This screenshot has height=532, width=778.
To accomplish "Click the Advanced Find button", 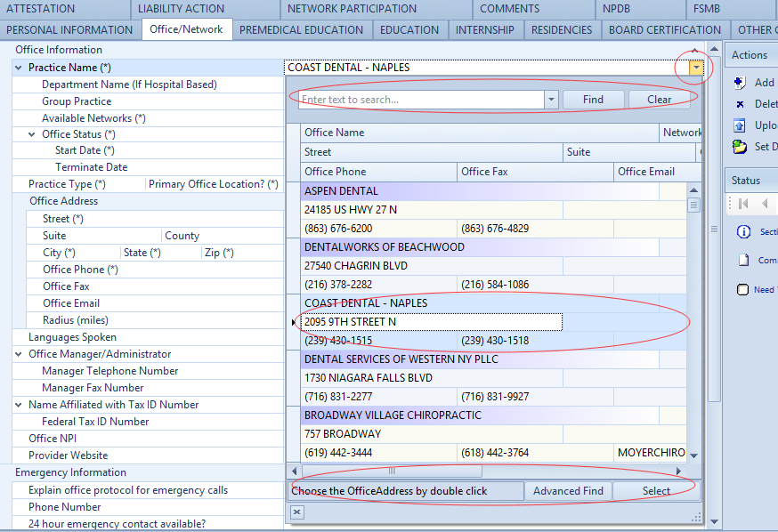I will (x=568, y=491).
